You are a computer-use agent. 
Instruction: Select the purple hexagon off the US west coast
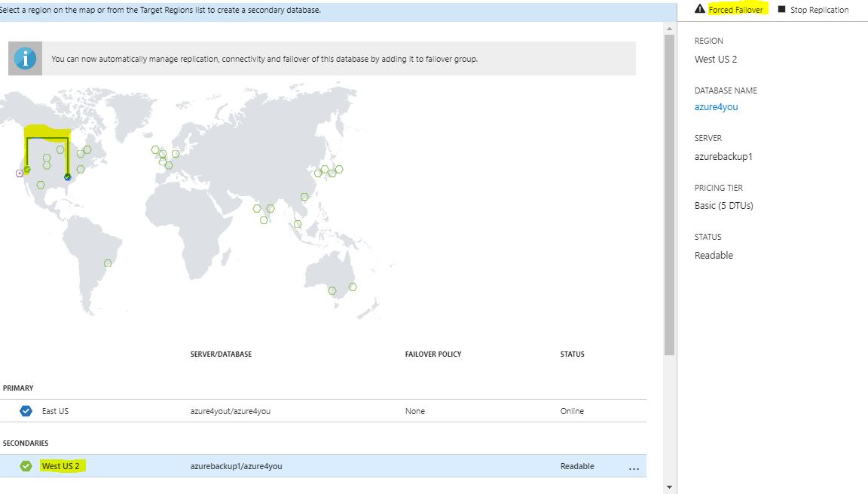tap(20, 173)
